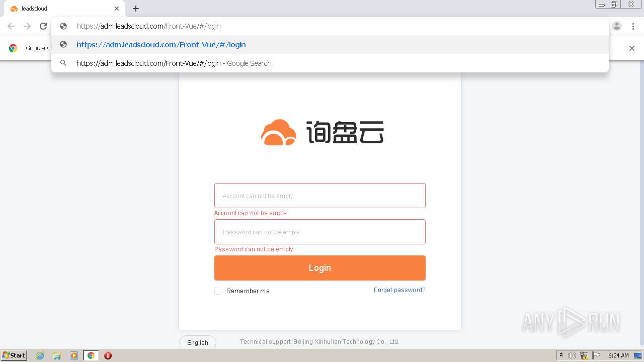Open the Action Center flag icon
Screen dimensions: 644x362
click(x=596, y=355)
